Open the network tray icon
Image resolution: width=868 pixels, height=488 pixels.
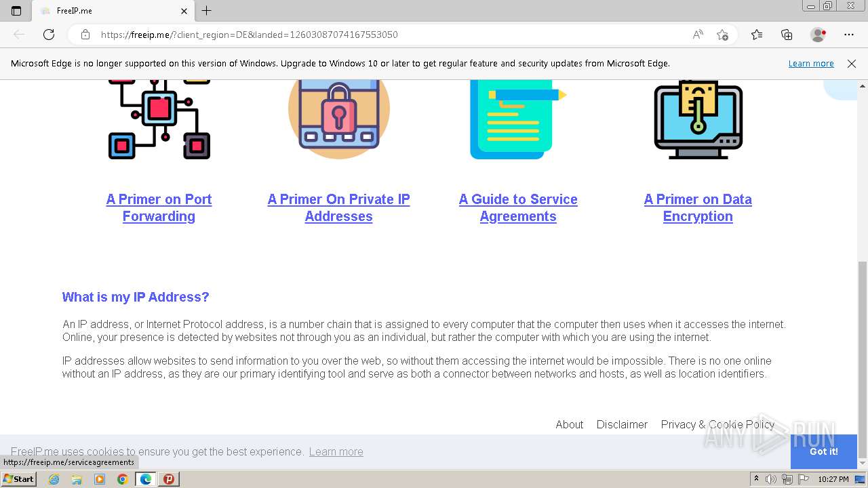787,479
